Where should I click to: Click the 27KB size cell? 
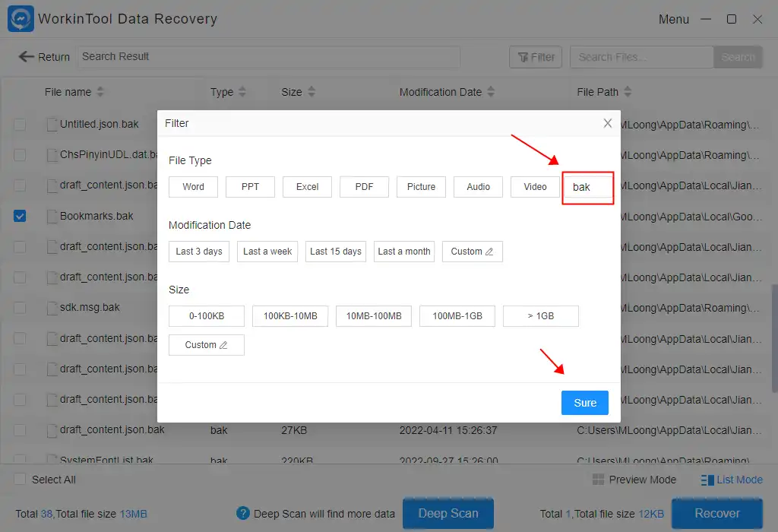coord(294,430)
